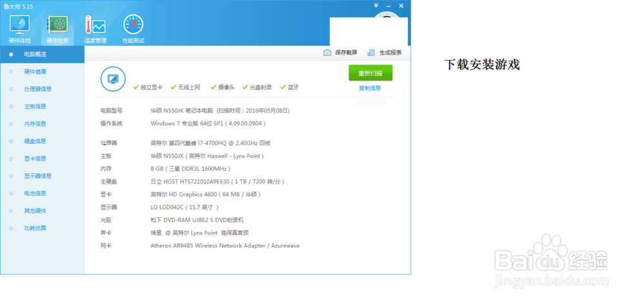Click the HD Graphics 4600 graphics value
This screenshot has width=644, height=303.
tap(206, 194)
